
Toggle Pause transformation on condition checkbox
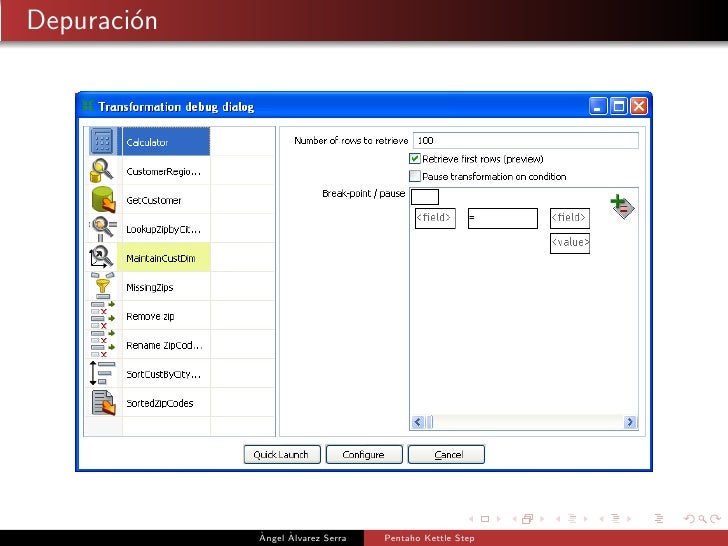[x=415, y=176]
